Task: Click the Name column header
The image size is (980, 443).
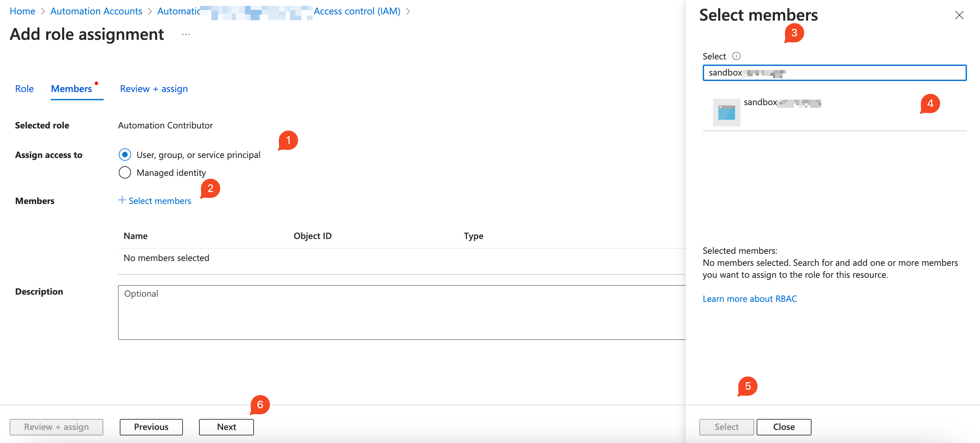Action: [136, 236]
